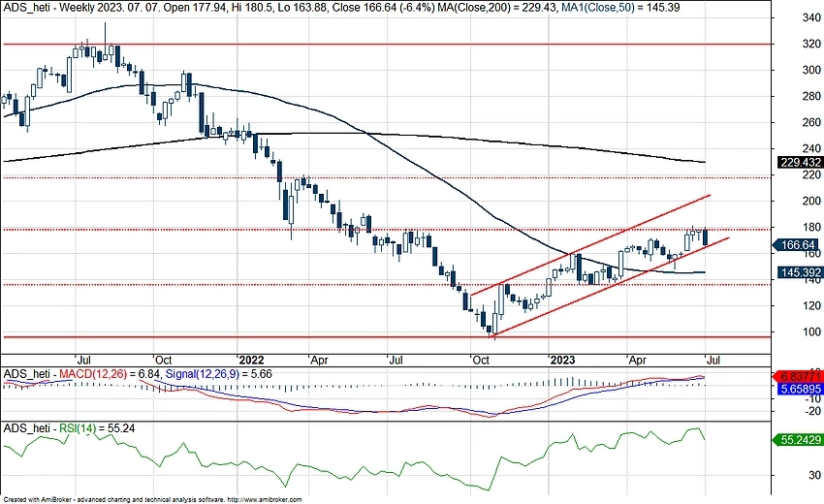The image size is (824, 504).
Task: Click the latest weekly candle on the chart
Action: tap(707, 237)
